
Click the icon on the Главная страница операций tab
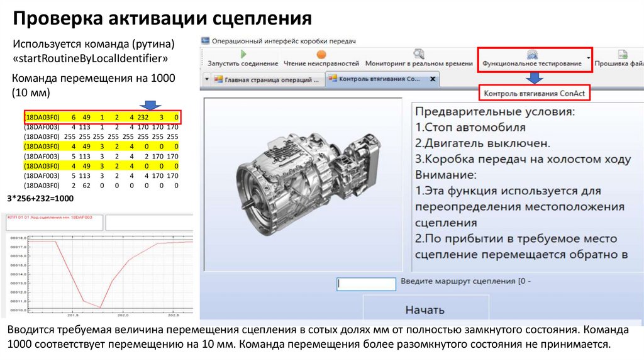pyautogui.click(x=218, y=79)
